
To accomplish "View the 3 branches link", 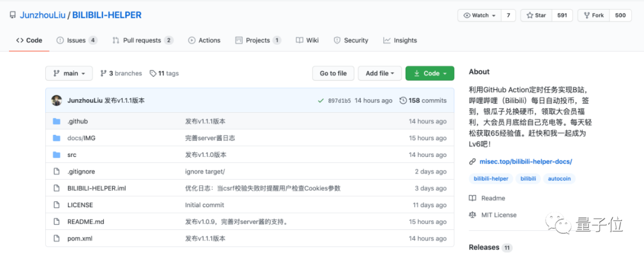I will pyautogui.click(x=121, y=73).
